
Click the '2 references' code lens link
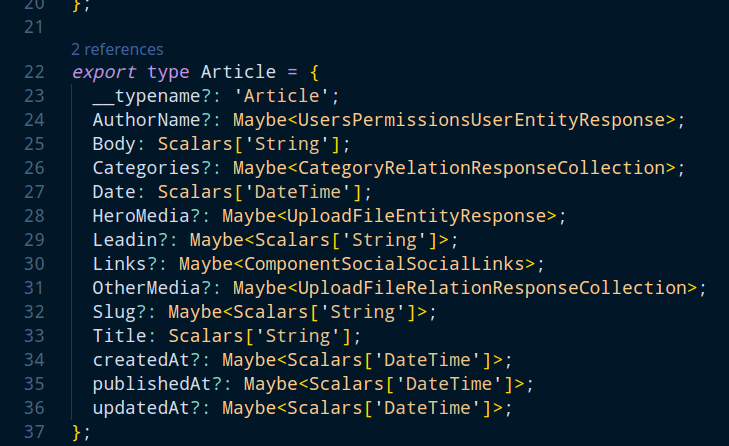[x=117, y=48]
